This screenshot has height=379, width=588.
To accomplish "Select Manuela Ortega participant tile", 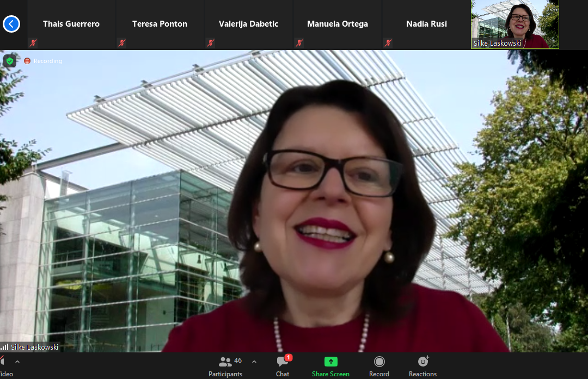I will coord(337,24).
